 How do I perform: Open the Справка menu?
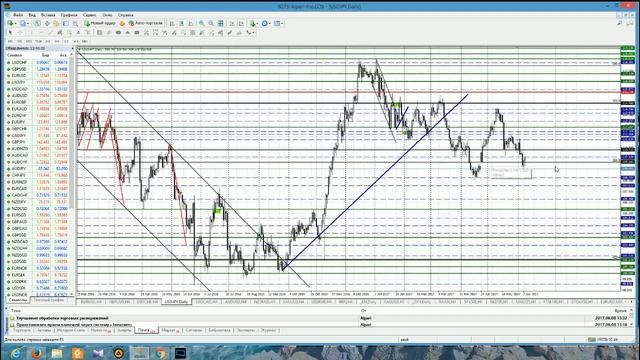(x=126, y=15)
